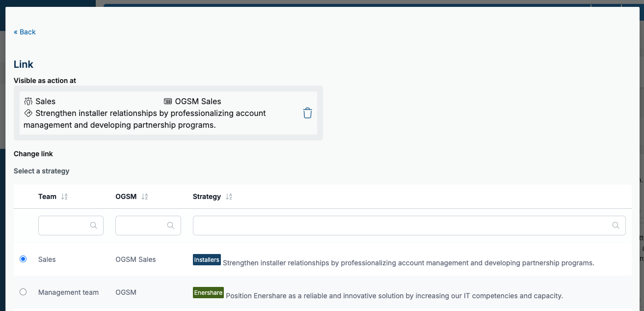Click the sort icon next to OGSM

click(144, 197)
